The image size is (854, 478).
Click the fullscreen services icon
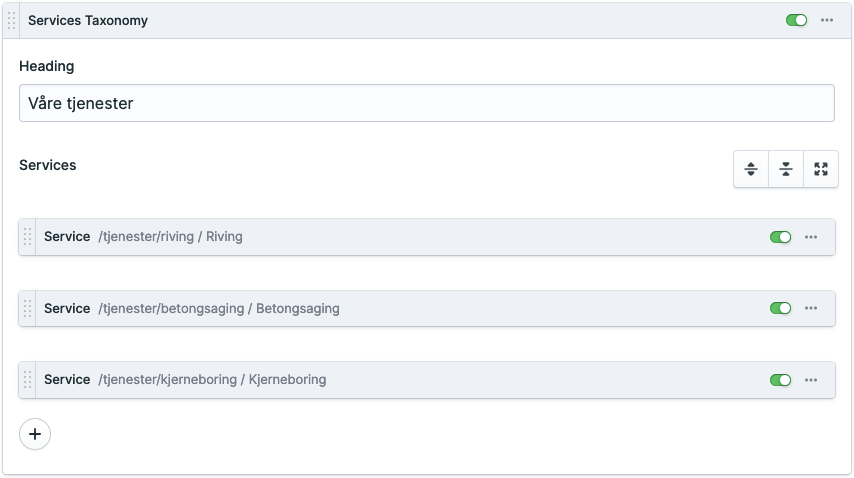click(821, 169)
